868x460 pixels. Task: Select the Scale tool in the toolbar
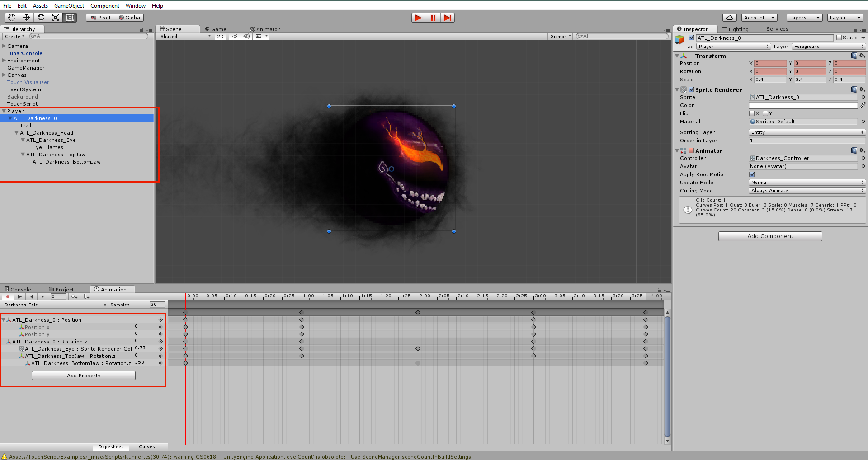click(x=55, y=18)
